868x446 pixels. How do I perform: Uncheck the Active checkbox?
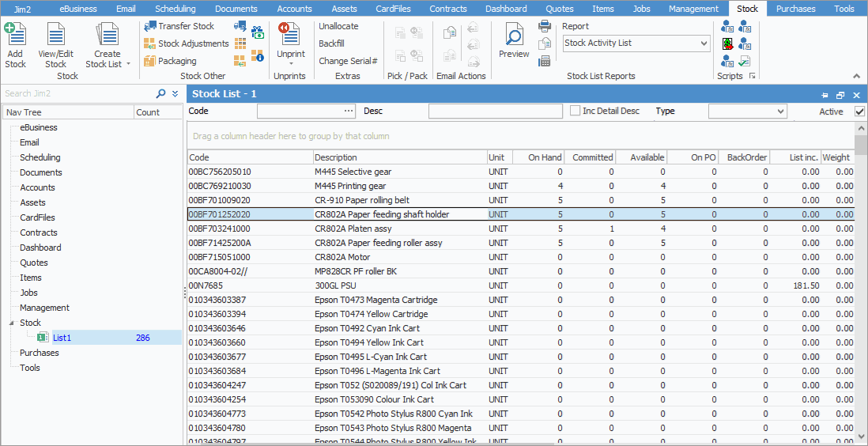tap(859, 111)
